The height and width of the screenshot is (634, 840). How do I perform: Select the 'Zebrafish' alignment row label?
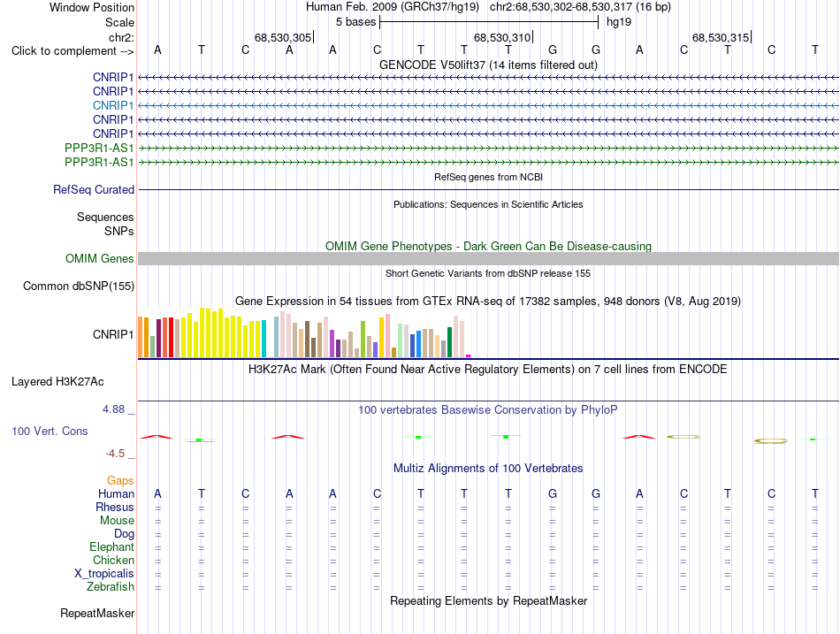[111, 587]
